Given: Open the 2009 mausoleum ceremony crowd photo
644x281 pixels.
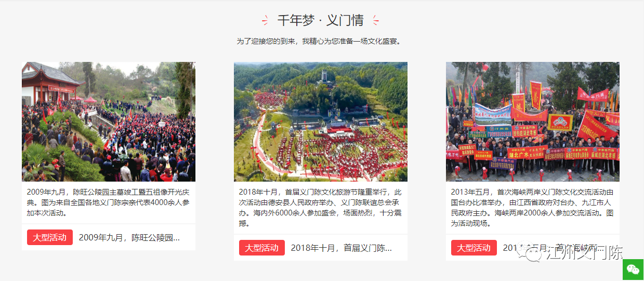Looking at the screenshot, I should click(x=109, y=122).
